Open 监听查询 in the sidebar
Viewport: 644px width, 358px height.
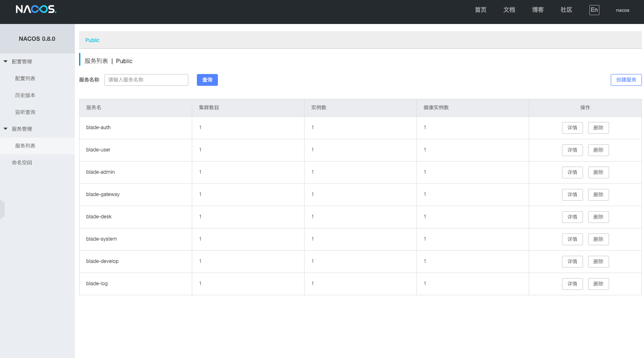tap(25, 112)
